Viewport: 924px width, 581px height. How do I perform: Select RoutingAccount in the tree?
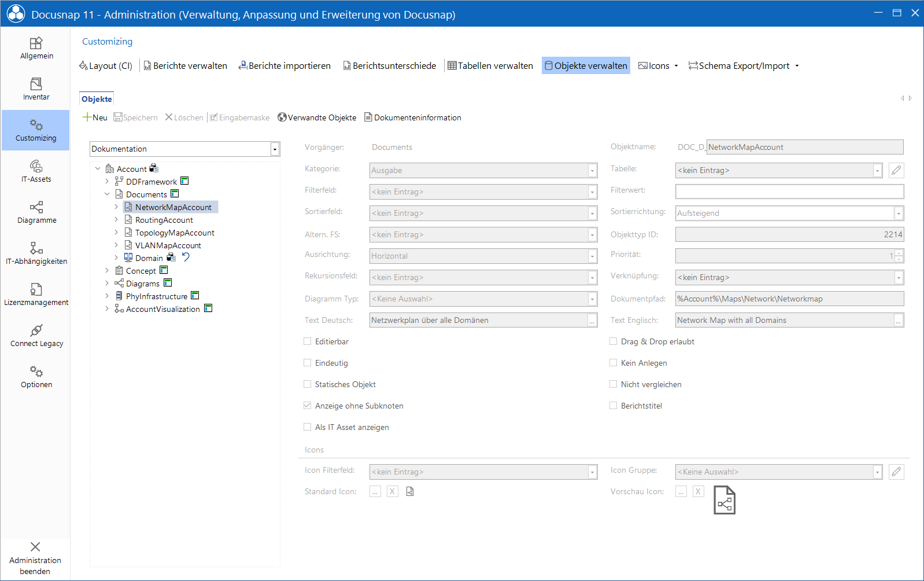(x=164, y=220)
